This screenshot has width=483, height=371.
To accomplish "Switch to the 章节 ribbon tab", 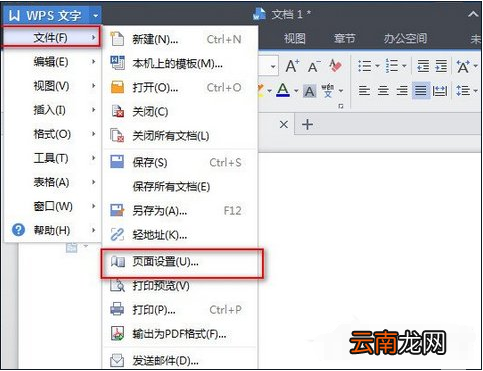I will pyautogui.click(x=345, y=39).
